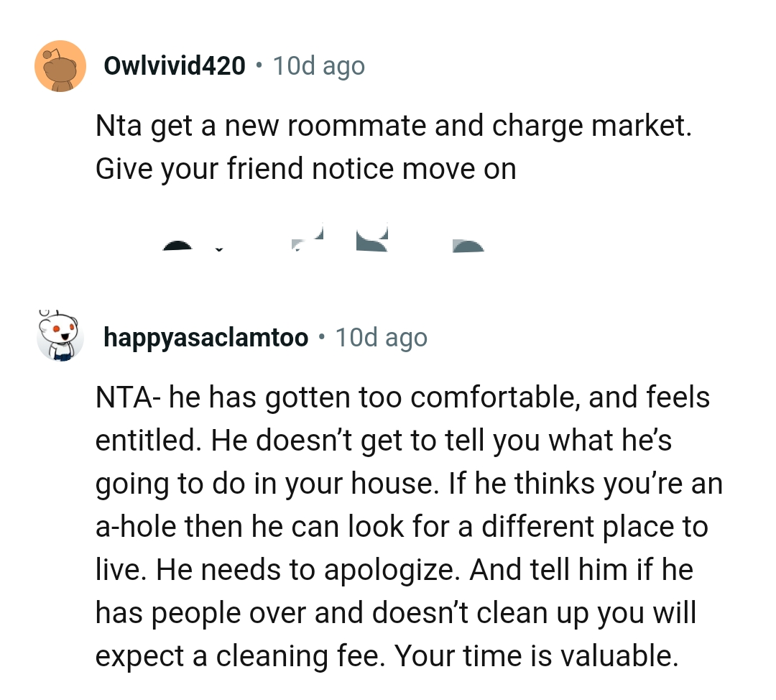Click the Owlvivid420 username link

174,65
